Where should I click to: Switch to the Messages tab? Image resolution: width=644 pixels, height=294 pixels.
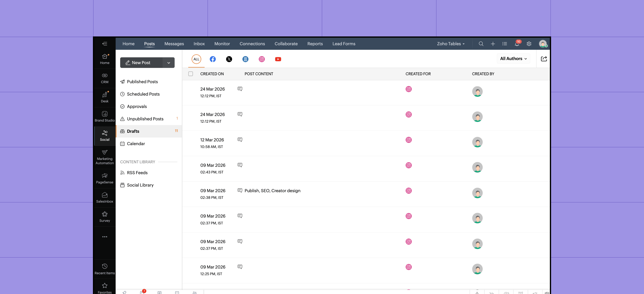[174, 44]
